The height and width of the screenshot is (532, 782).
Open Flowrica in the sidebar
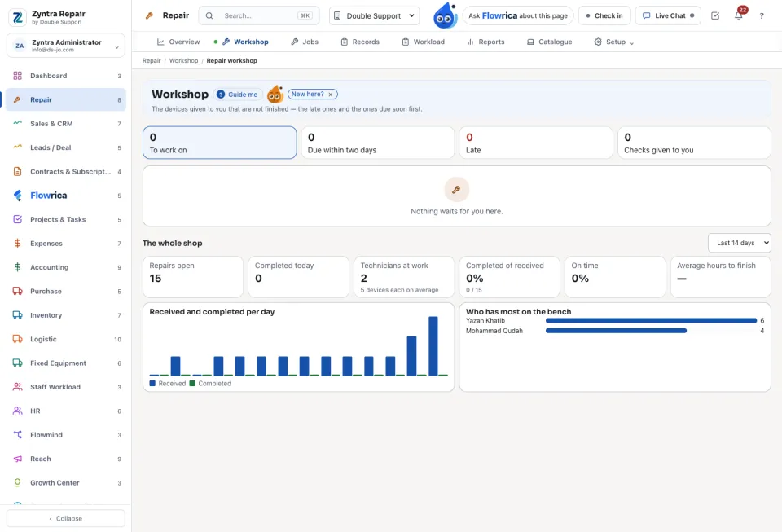click(66, 196)
